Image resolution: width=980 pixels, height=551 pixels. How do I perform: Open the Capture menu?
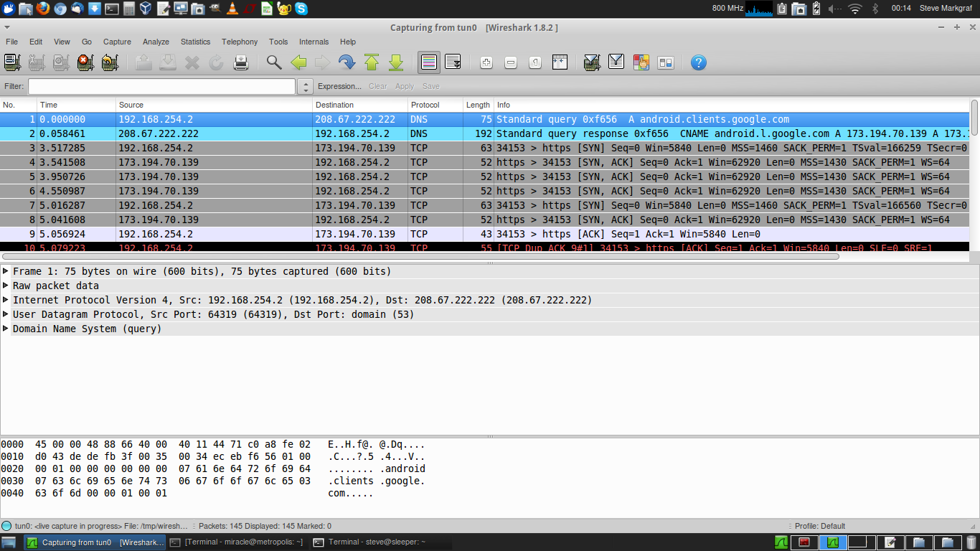coord(117,42)
